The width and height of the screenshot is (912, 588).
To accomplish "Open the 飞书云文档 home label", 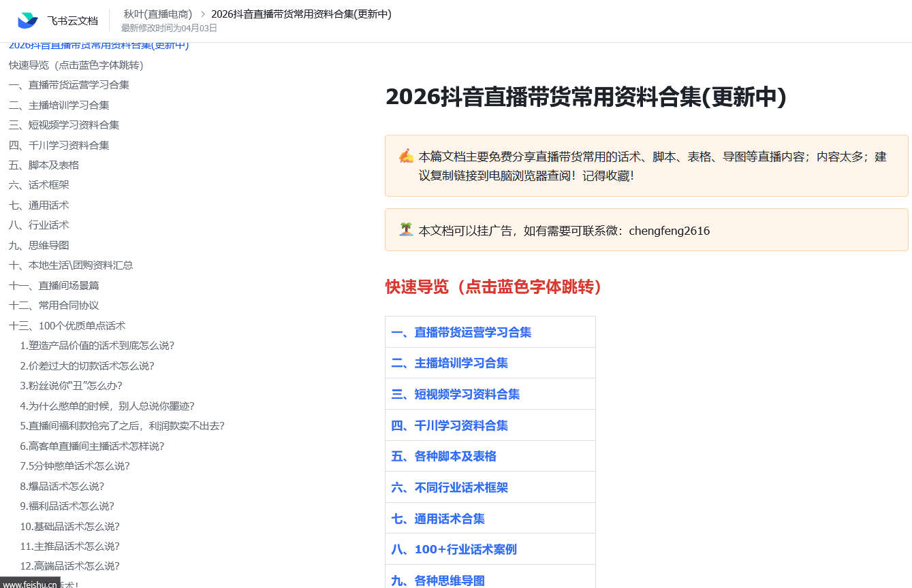I will point(72,21).
